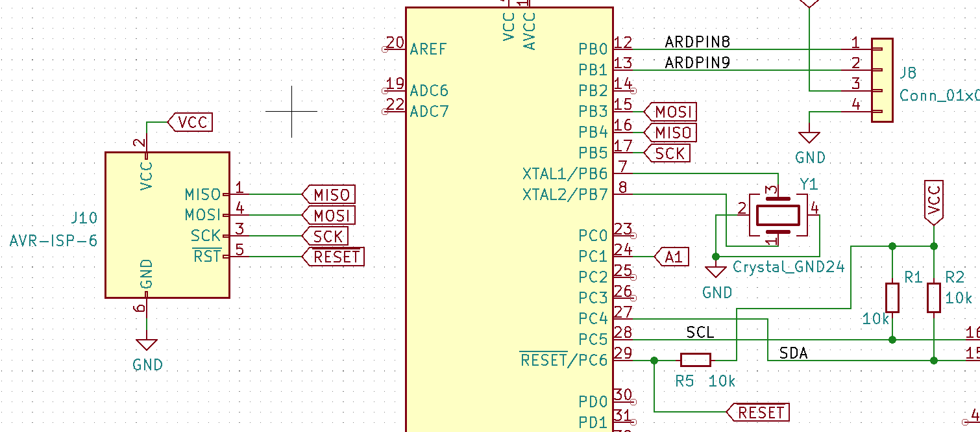Select the MISO label wired to J10 pin 1

[x=329, y=194]
